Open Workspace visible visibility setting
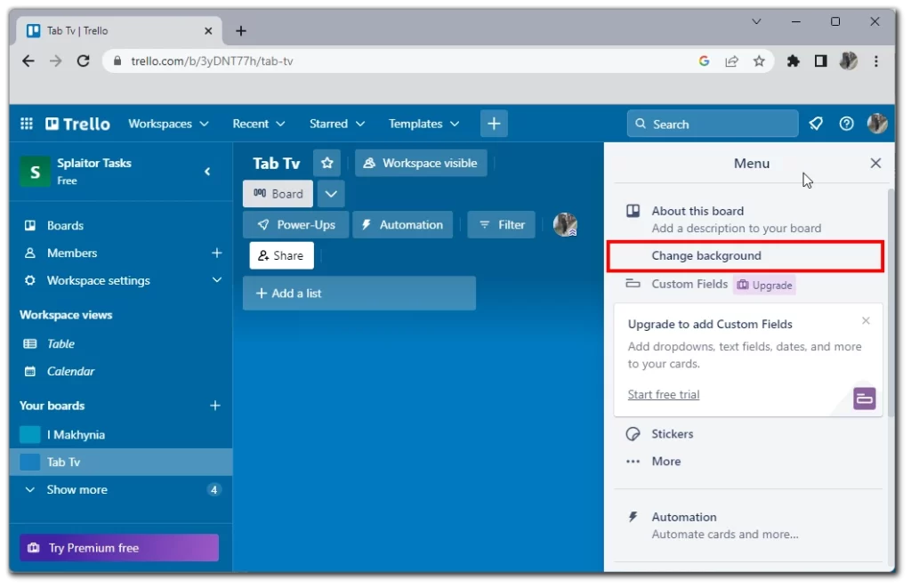Screen dimensions: 911x588 click(x=421, y=164)
